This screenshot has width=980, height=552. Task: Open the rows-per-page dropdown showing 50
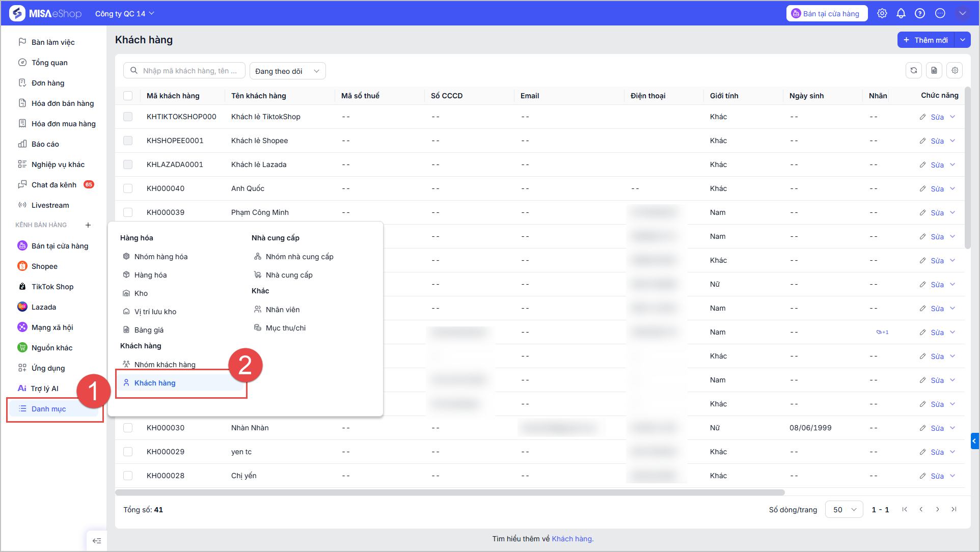pyautogui.click(x=844, y=509)
